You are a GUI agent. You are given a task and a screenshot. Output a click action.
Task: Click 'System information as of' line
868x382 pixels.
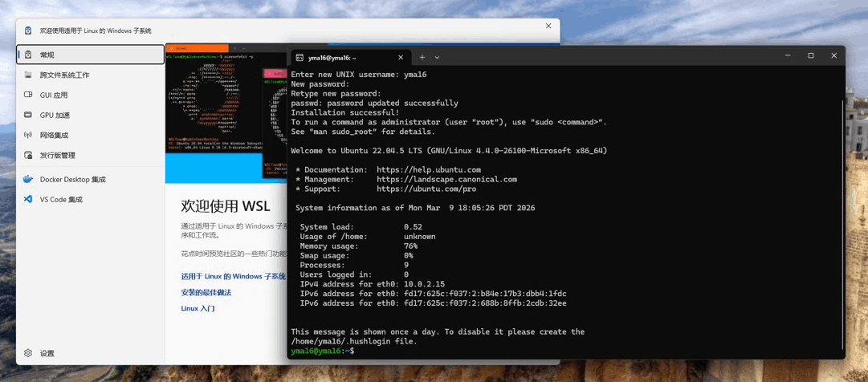415,208
